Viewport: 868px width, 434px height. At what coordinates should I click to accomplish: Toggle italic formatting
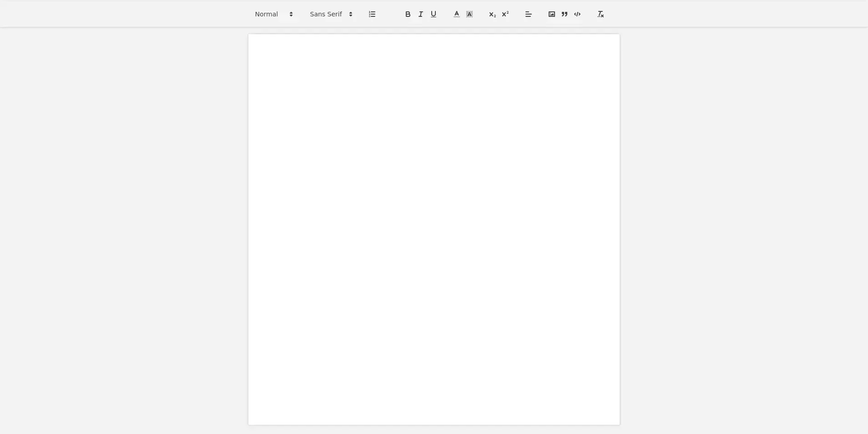tap(421, 14)
